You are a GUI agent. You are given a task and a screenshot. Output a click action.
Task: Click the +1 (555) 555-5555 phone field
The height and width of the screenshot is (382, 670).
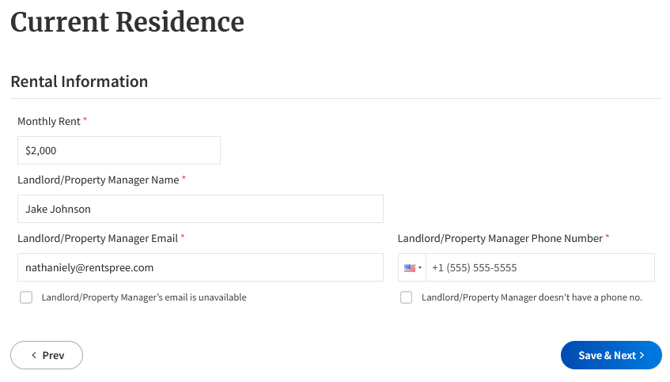coord(540,267)
